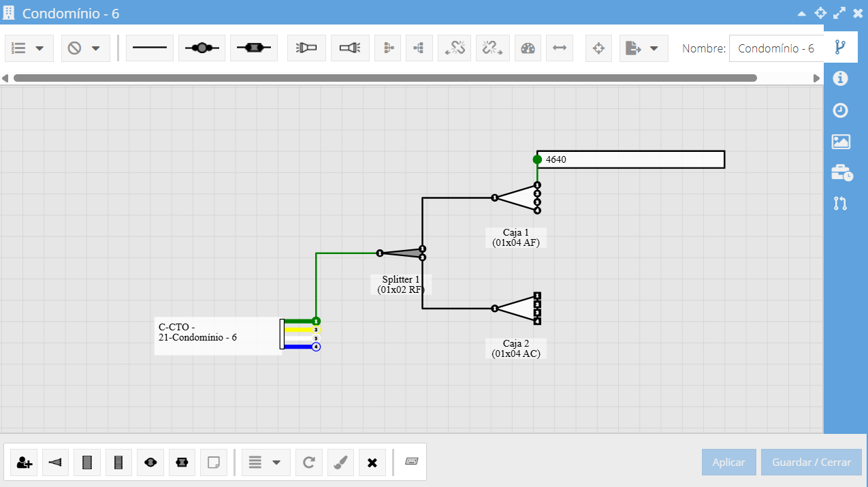Click the second vertical rack icon
The image size is (868, 487).
click(118, 462)
